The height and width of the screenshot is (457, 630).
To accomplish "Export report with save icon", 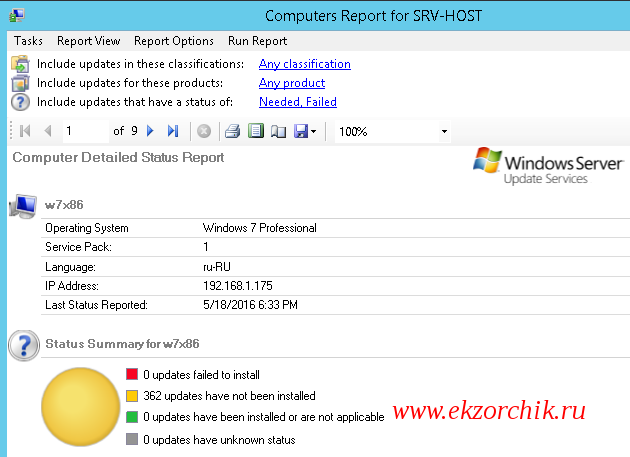I will tap(301, 131).
